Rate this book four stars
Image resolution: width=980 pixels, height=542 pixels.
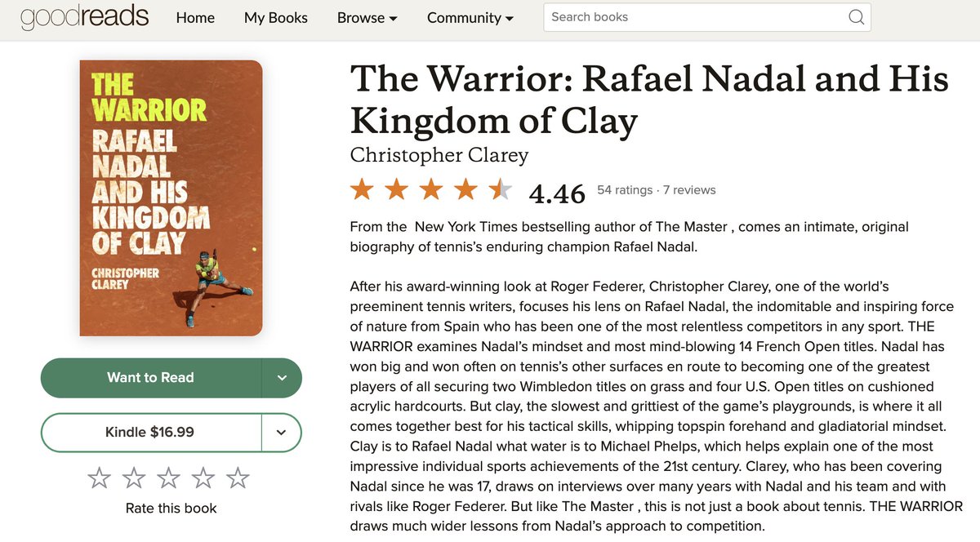pos(204,478)
